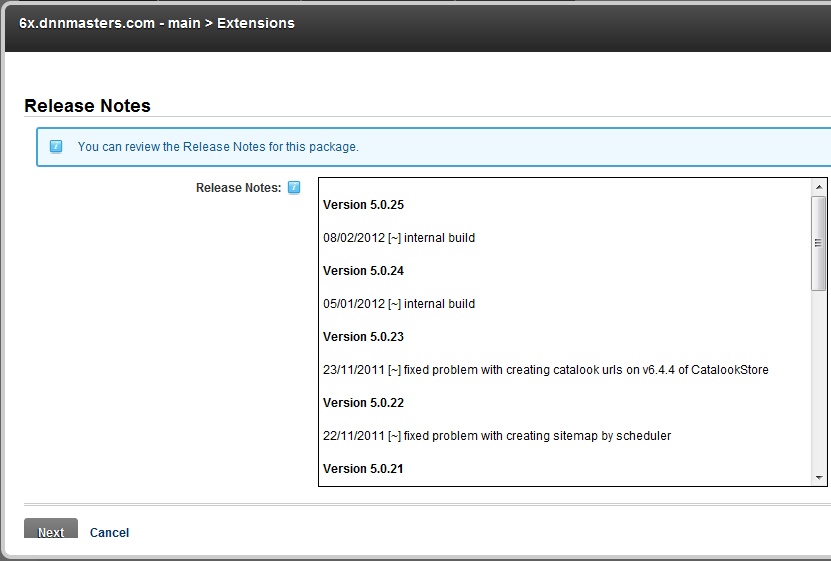Select the Version 5.0.25 heading
Image resolution: width=831 pixels, height=561 pixels.
[x=364, y=204]
